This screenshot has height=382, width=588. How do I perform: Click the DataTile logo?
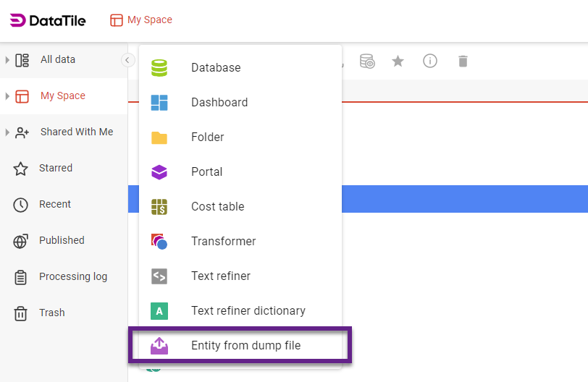pyautogui.click(x=48, y=20)
